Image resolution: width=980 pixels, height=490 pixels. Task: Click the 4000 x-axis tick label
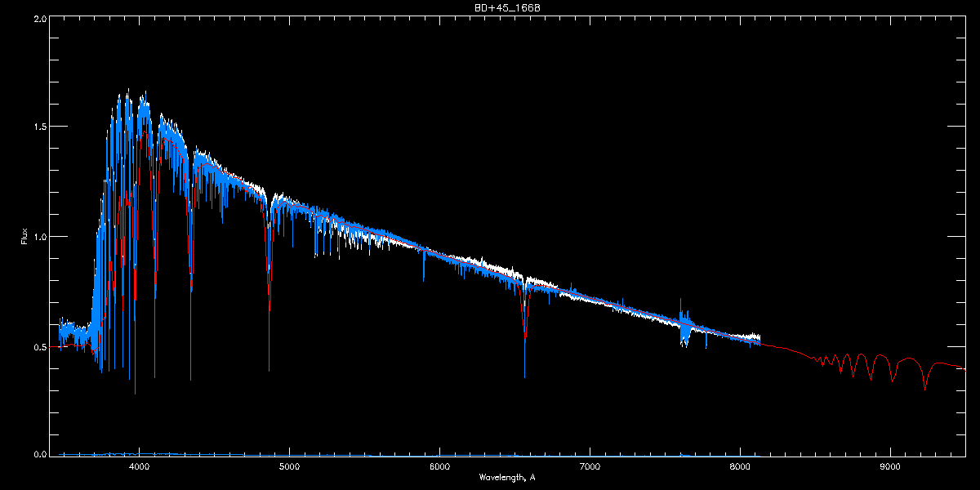pos(139,467)
